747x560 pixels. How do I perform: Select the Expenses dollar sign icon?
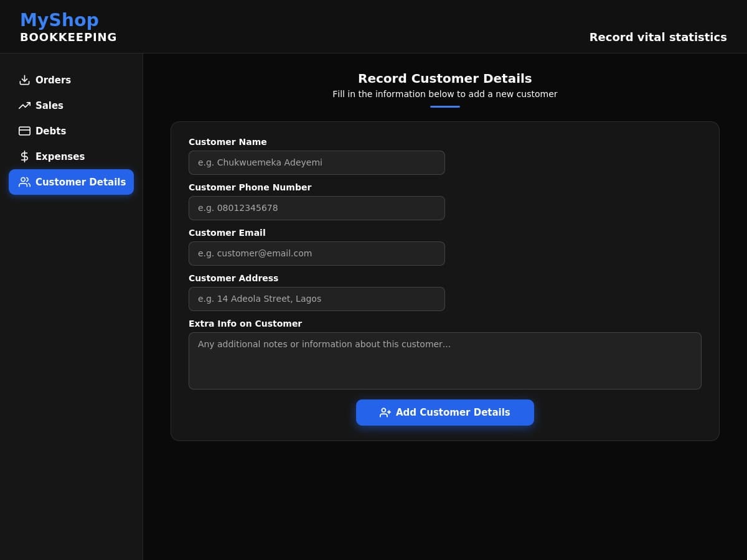coord(24,156)
